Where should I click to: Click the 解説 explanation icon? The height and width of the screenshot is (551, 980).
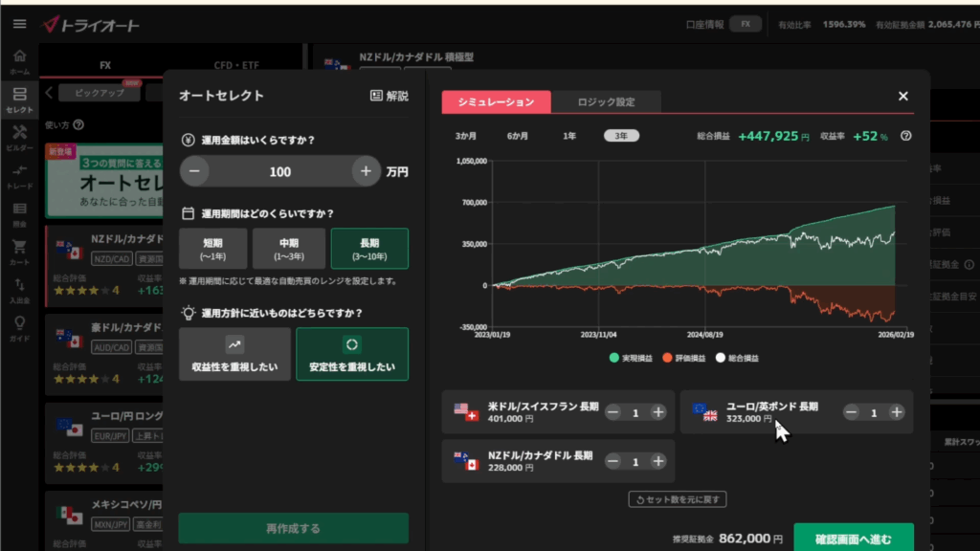(390, 96)
